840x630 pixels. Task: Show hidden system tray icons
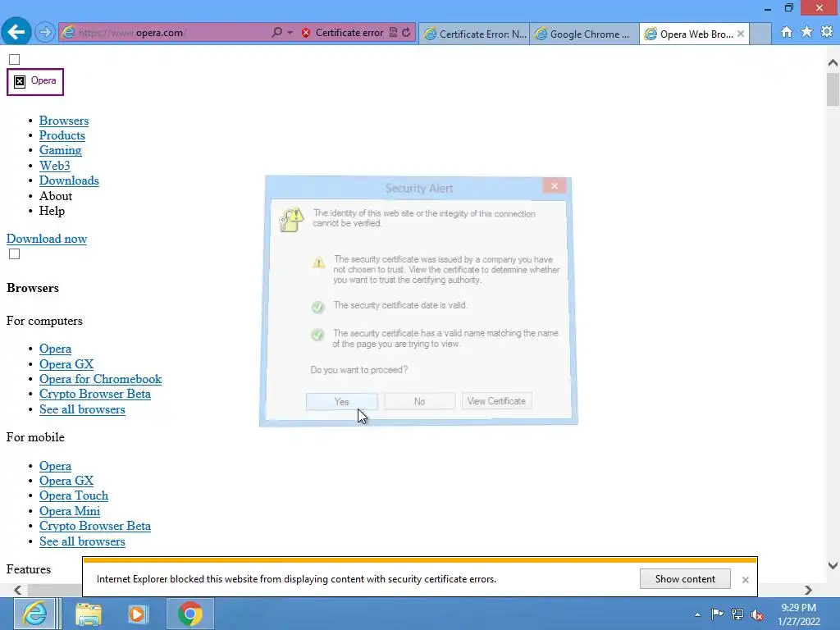(697, 614)
